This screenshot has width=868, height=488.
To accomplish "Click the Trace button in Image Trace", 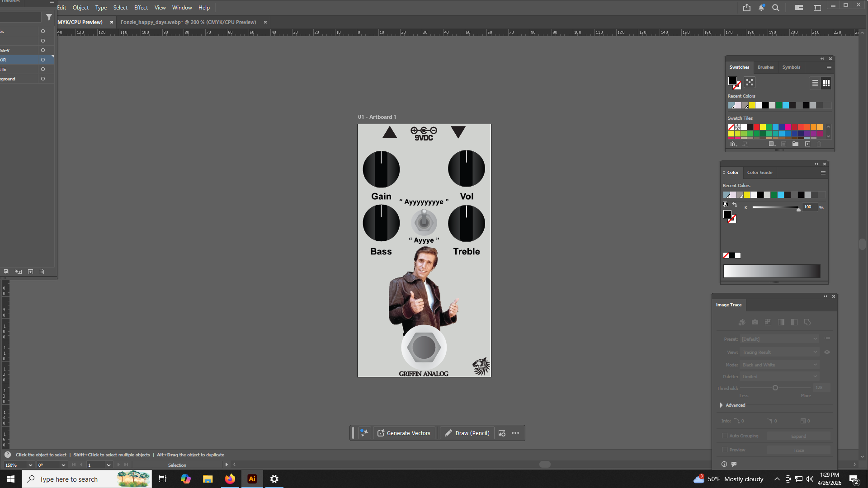I will pos(799,450).
